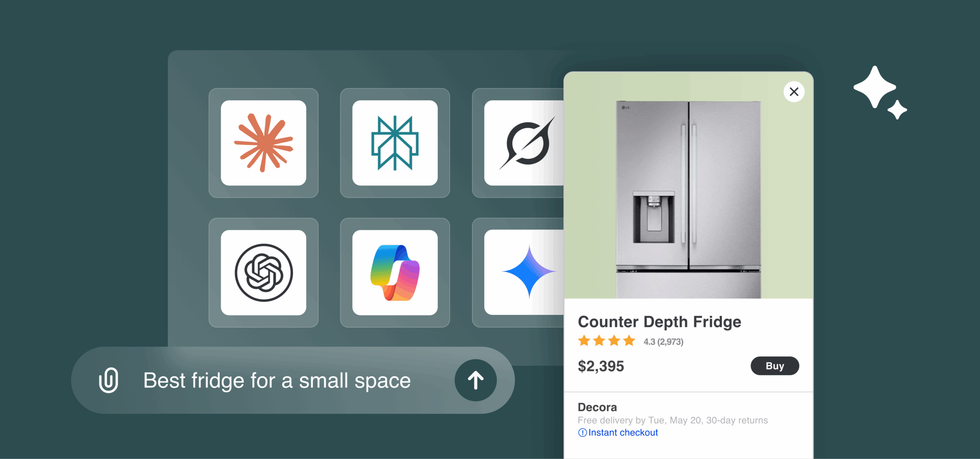Image resolution: width=980 pixels, height=459 pixels.
Task: Submit the prompt with the up arrow
Action: 475,380
